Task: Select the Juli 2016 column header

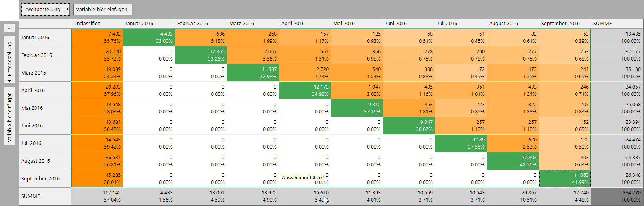Action: [461, 23]
